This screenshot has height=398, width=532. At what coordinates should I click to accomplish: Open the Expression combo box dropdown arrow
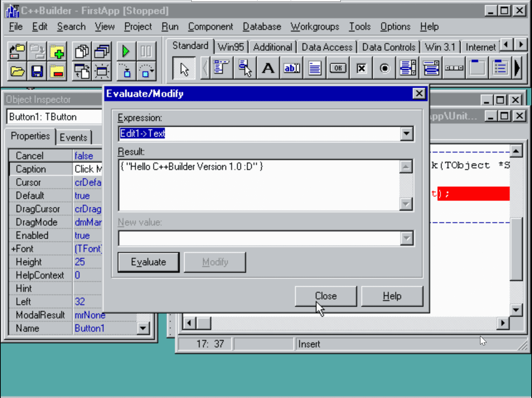(x=406, y=133)
